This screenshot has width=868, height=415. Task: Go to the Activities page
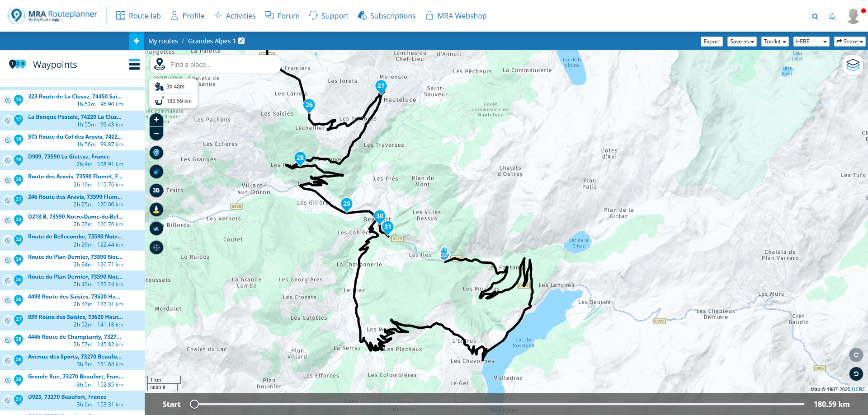[x=234, y=16]
